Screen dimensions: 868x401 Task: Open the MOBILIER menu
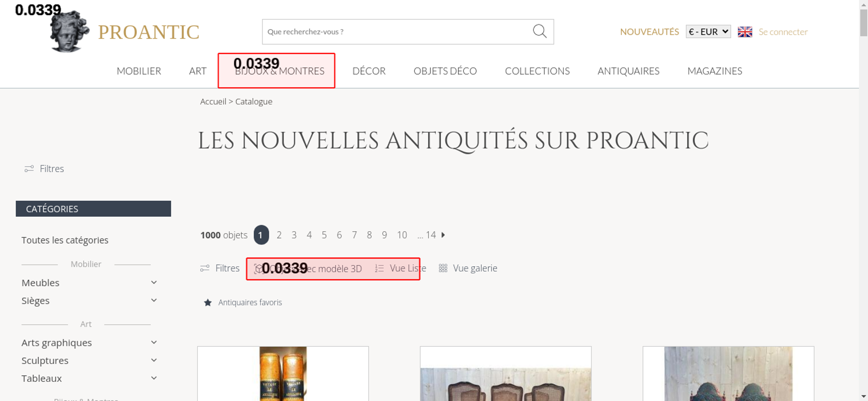pyautogui.click(x=139, y=71)
